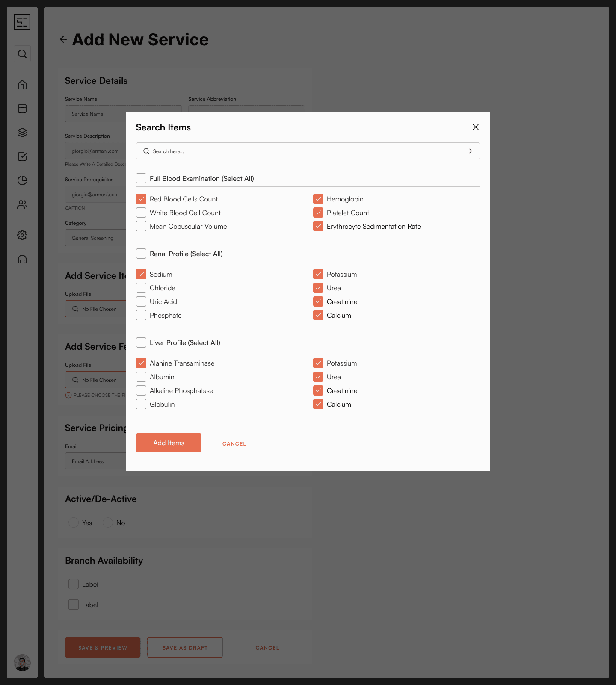Uncheck Creatinine under Renal Profile

tap(318, 301)
